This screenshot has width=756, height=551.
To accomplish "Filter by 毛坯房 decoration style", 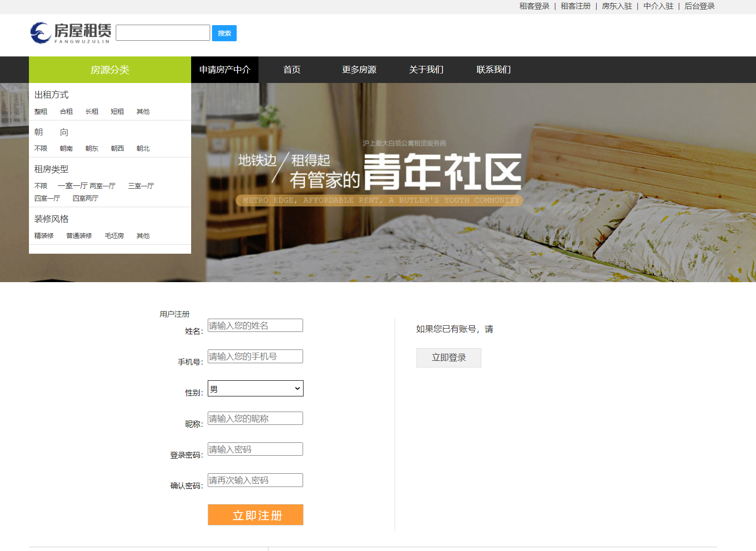I will [x=114, y=236].
